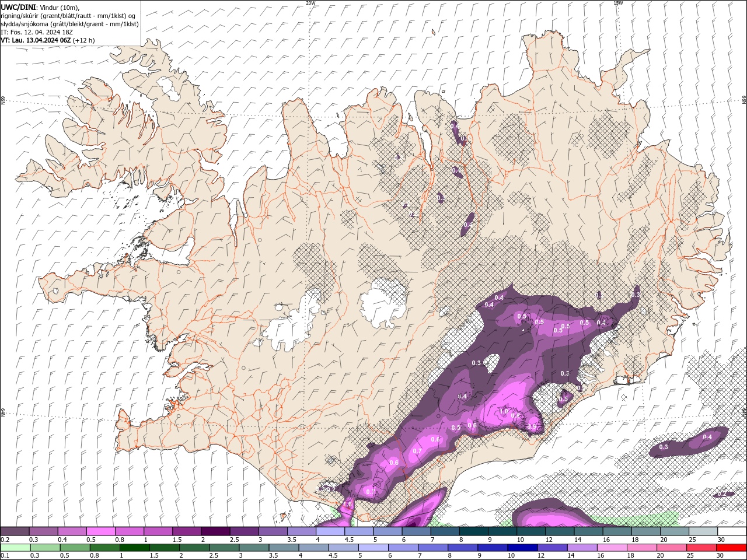This screenshot has width=747, height=560.
Task: Select lower legend green swatch starting at 0.5
Action: click(x=75, y=548)
